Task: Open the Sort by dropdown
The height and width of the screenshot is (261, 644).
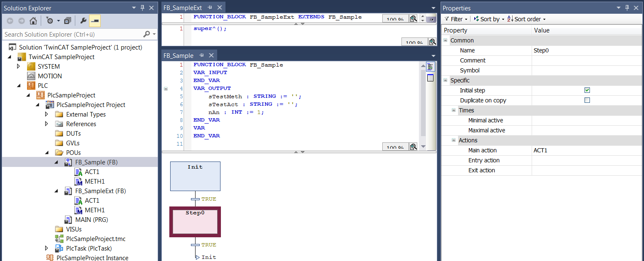Action: pyautogui.click(x=489, y=19)
